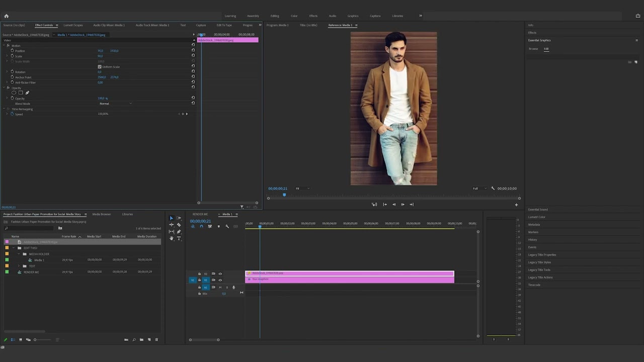This screenshot has height=362, width=644.
Task: Open the Blend Mode dropdown
Action: point(116,104)
